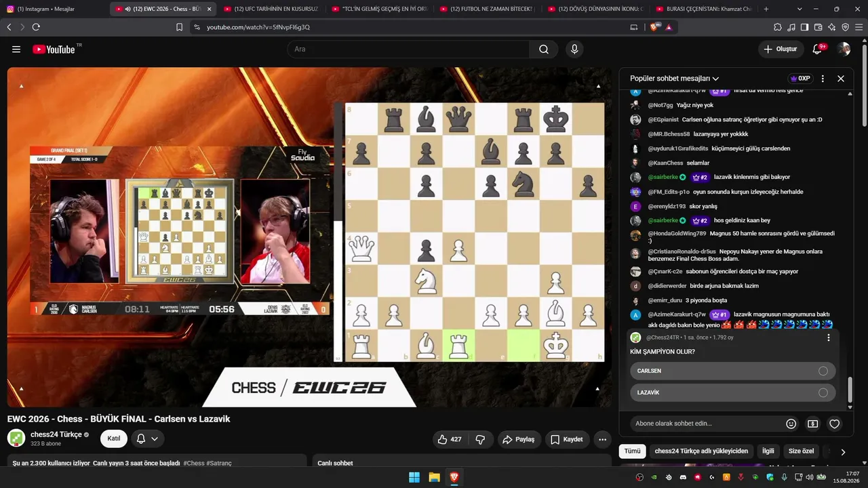Open the browser tab search chevron
868x488 pixels.
[x=800, y=9]
